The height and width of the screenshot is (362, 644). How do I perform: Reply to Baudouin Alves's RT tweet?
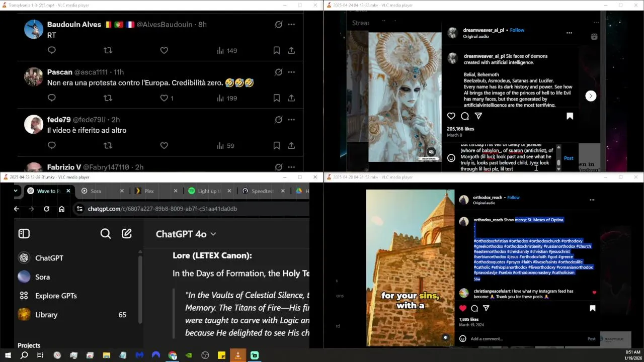51,50
